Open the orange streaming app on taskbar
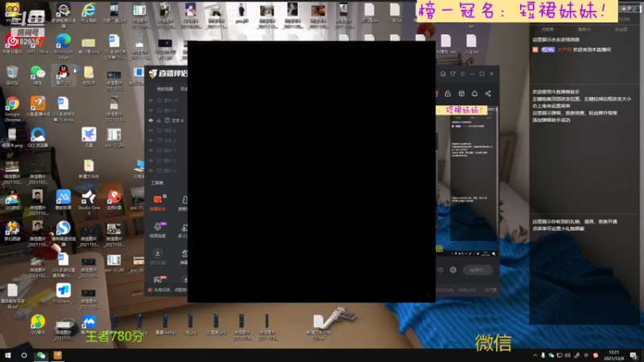 pos(58,355)
